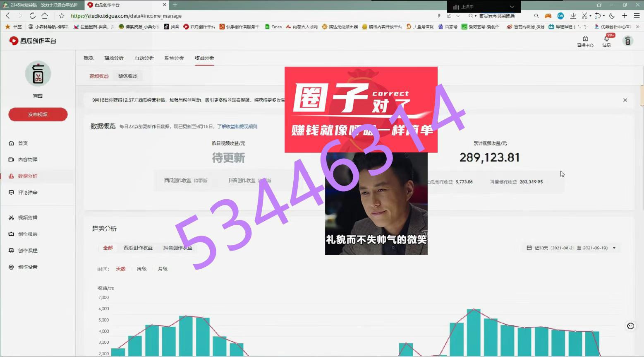Open 创作设置 creation settings
Image resolution: width=644 pixels, height=357 pixels.
(x=27, y=267)
